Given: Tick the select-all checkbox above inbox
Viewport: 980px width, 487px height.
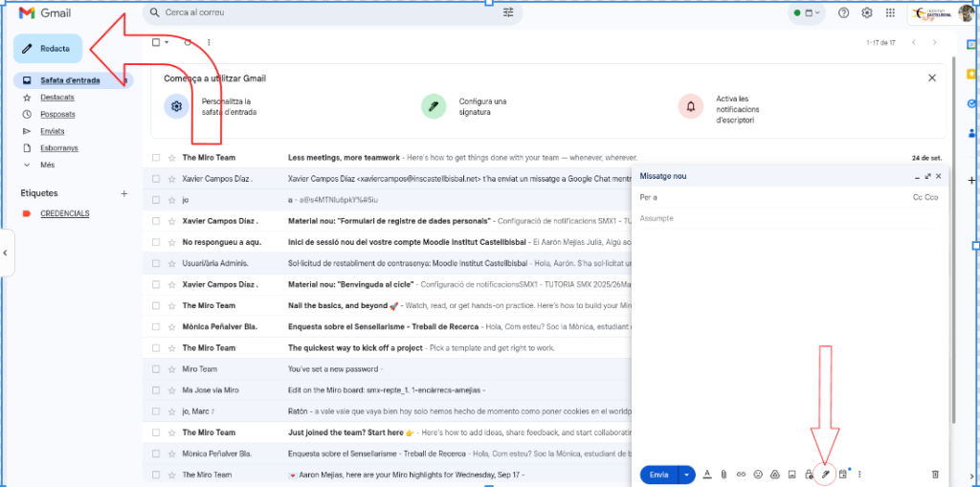Looking at the screenshot, I should [x=156, y=42].
